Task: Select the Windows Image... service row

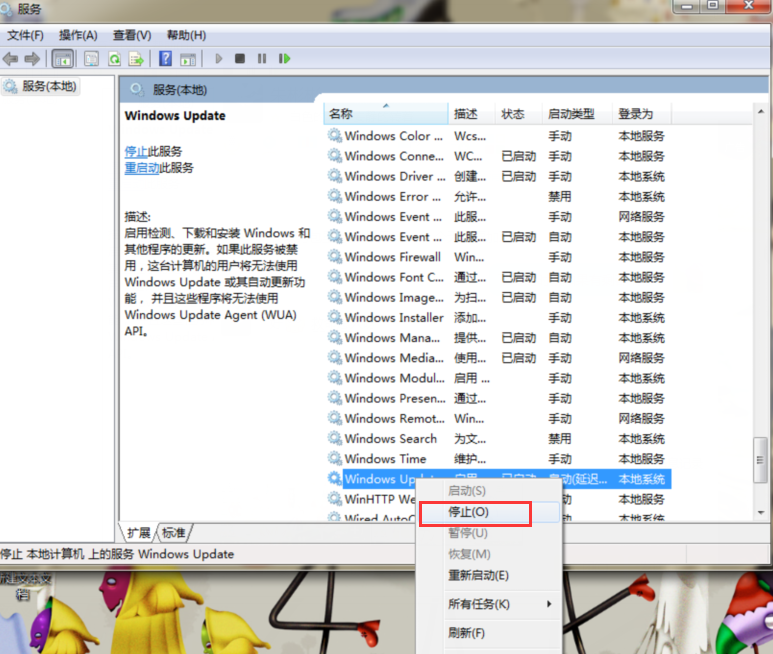Action: [497, 298]
